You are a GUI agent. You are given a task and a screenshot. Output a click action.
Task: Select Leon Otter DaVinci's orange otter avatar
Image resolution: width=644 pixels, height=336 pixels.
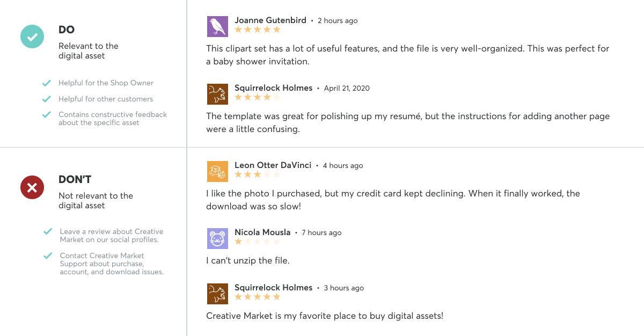pyautogui.click(x=217, y=171)
